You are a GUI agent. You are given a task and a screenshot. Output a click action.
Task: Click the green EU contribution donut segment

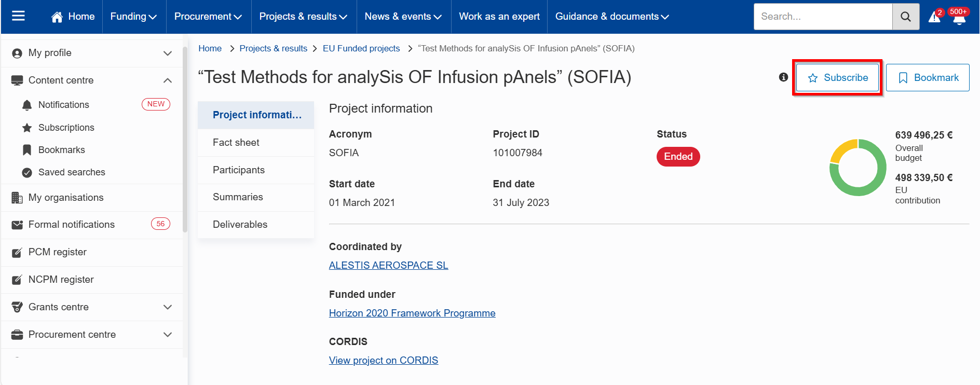[876, 186]
